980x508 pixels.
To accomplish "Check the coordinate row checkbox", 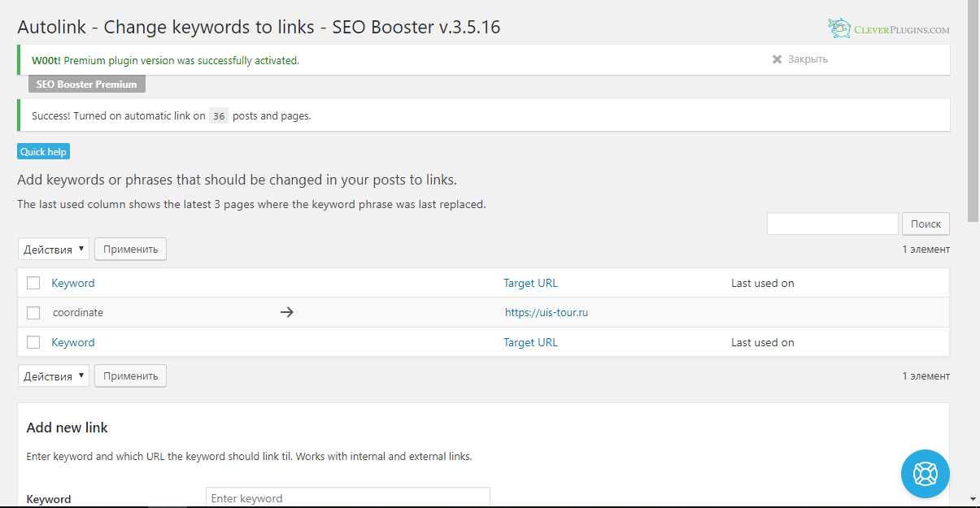I will coord(33,312).
